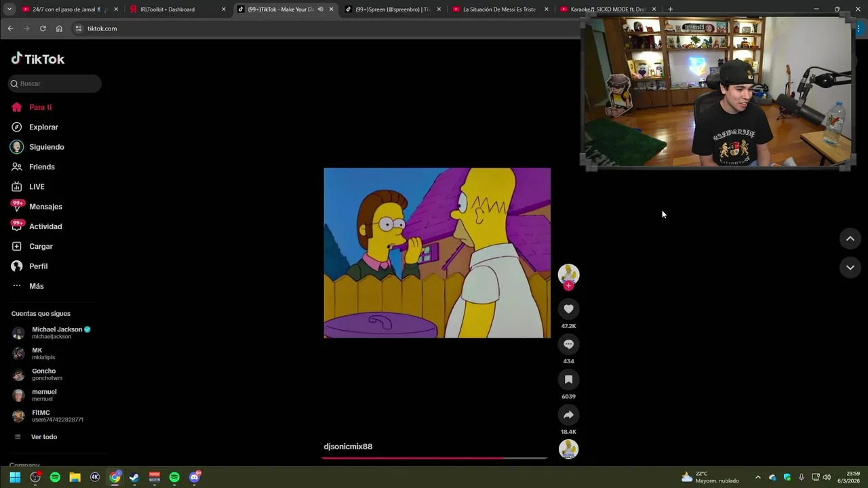This screenshot has height=488, width=868.
Task: Open OBS Studio from taskbar
Action: pyautogui.click(x=35, y=477)
